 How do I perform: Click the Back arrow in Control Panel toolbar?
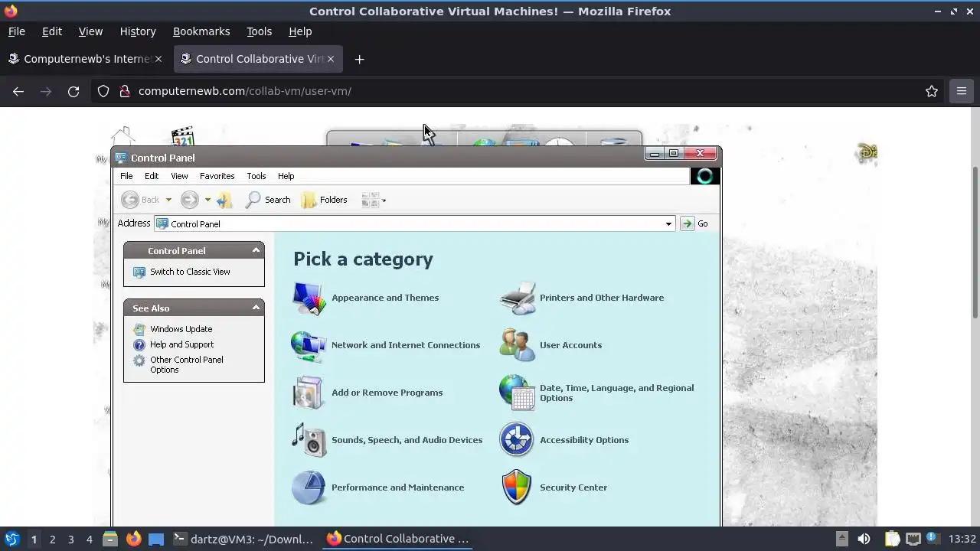[130, 200]
